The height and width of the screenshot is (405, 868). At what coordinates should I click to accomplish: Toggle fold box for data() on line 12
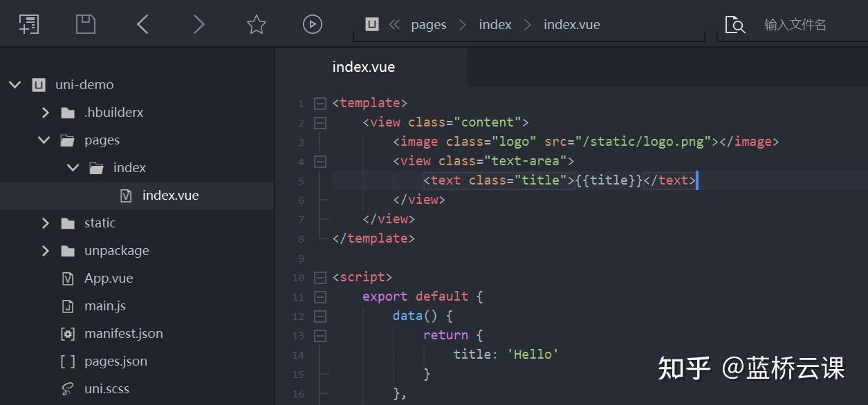tap(320, 317)
